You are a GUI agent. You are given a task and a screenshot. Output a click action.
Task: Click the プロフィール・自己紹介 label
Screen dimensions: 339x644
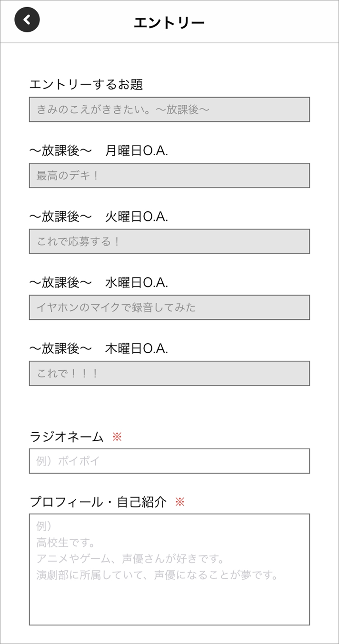tap(98, 502)
